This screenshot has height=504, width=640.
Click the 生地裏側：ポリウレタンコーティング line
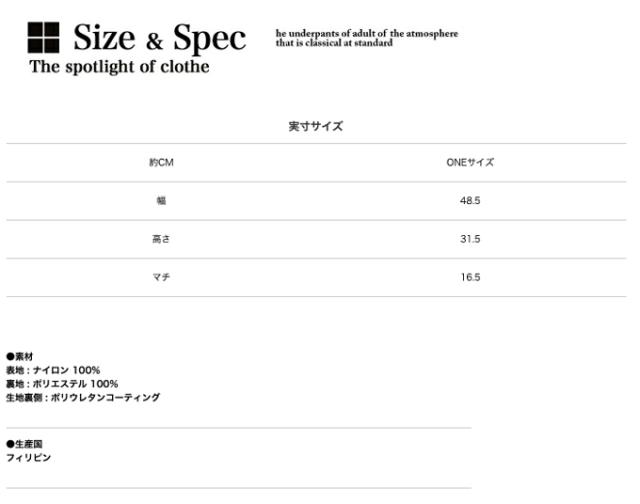(x=83, y=397)
